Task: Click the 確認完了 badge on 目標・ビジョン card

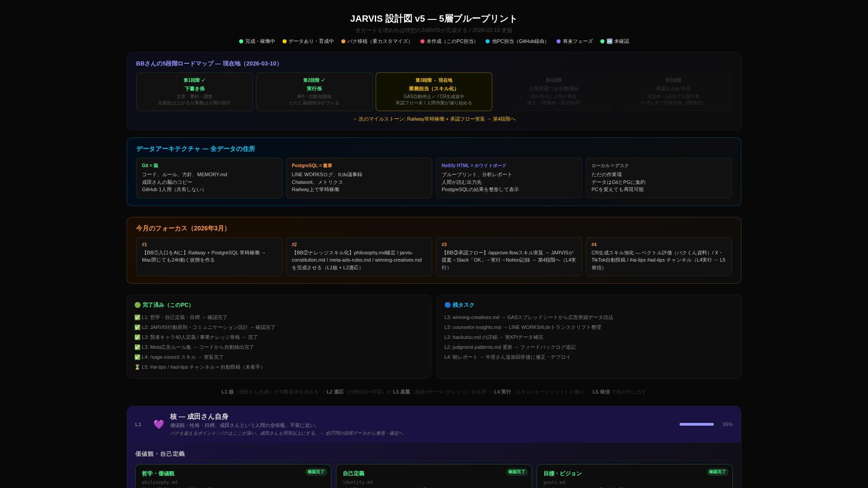Action: click(x=717, y=472)
